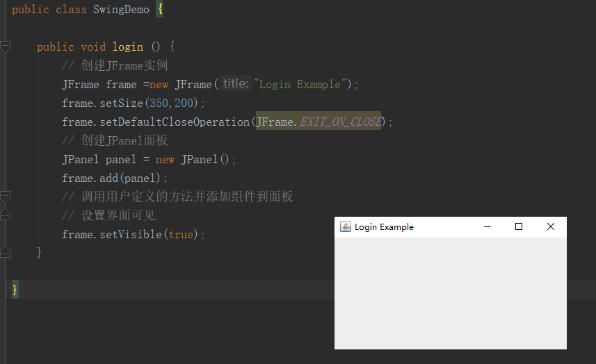Screen dimensions: 596x364
Task: Click fold end marker at login closing brace
Action: (5, 252)
